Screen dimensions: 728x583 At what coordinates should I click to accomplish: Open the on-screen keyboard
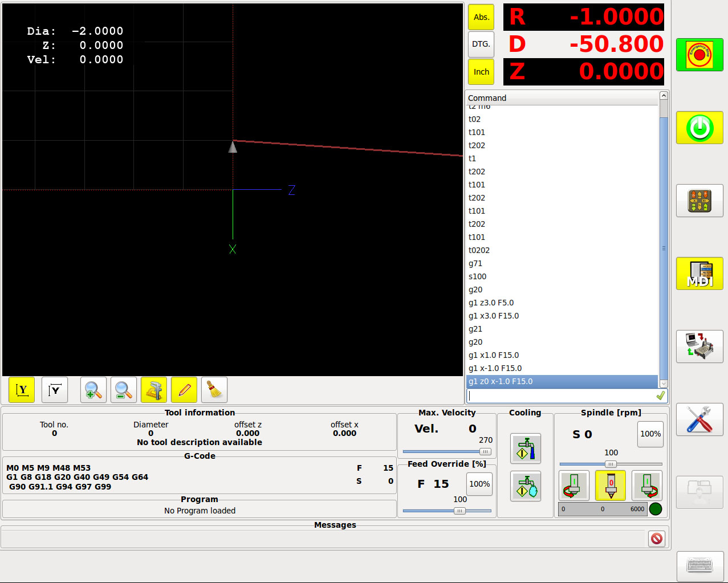(x=699, y=565)
